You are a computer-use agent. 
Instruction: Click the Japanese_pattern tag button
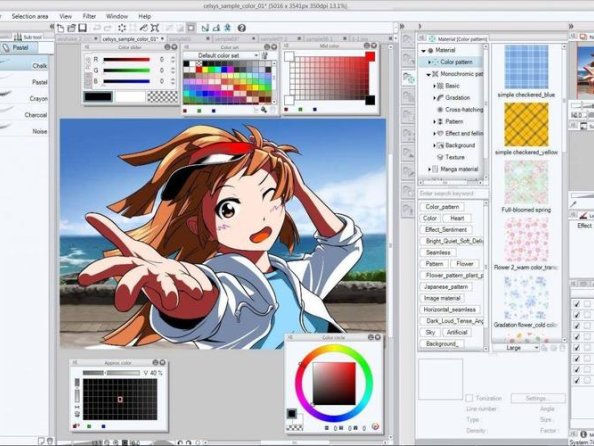pos(446,287)
